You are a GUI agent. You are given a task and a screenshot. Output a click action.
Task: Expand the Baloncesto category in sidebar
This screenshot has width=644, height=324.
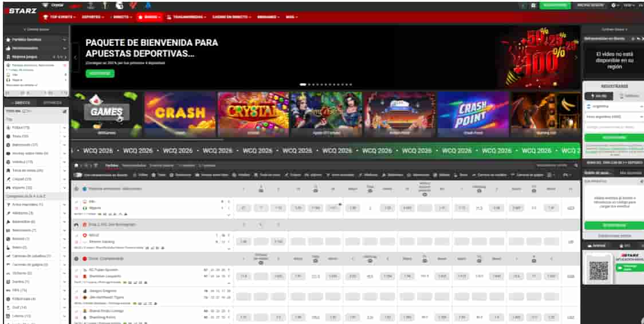click(34, 144)
